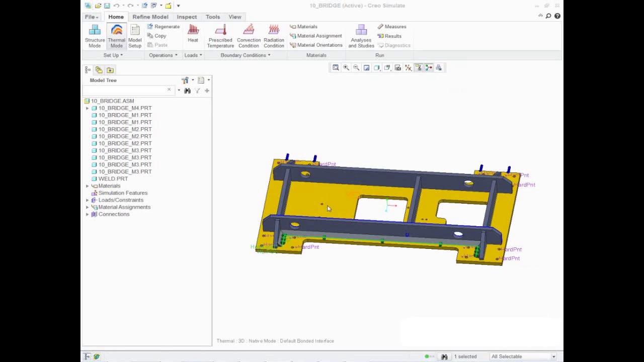
Task: Apply Prescribed Temperature condition
Action: click(220, 36)
